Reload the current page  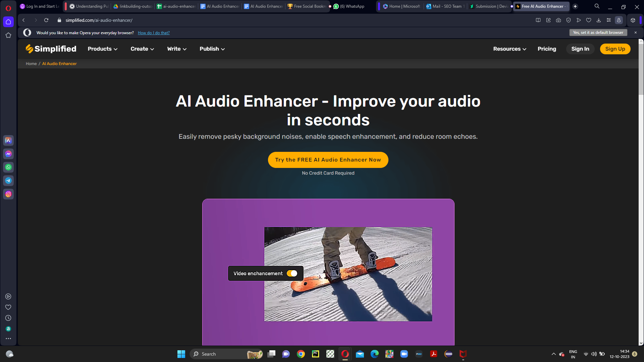(46, 20)
